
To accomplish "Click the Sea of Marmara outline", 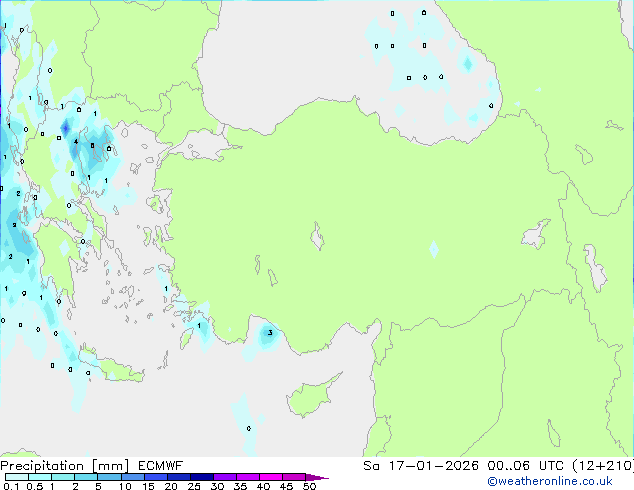I will pyautogui.click(x=211, y=149).
